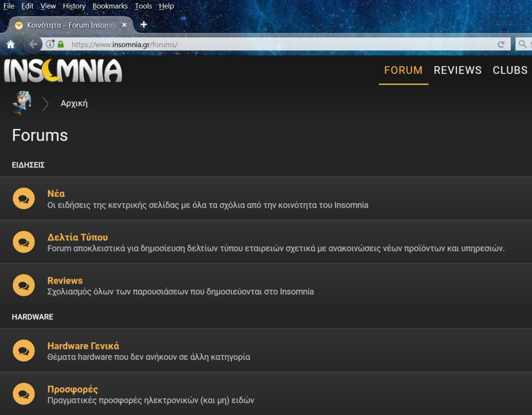This screenshot has height=415, width=532.
Task: Click the HARDWARE category heading
Action: [x=33, y=317]
